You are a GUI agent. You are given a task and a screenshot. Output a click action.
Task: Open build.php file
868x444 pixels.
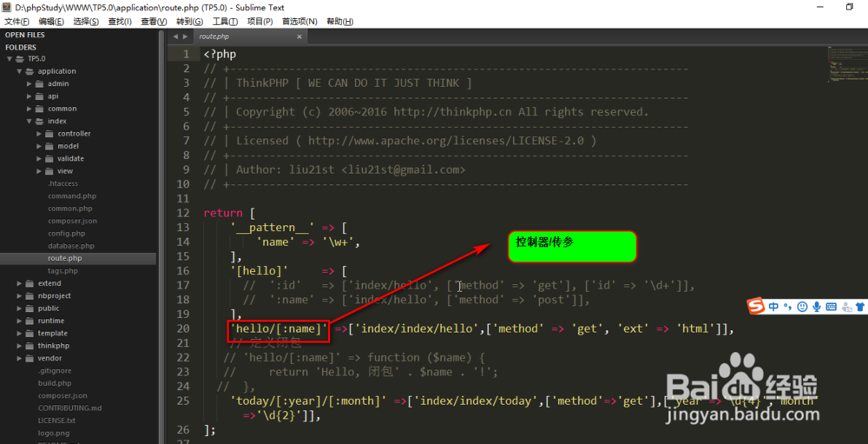(x=54, y=383)
